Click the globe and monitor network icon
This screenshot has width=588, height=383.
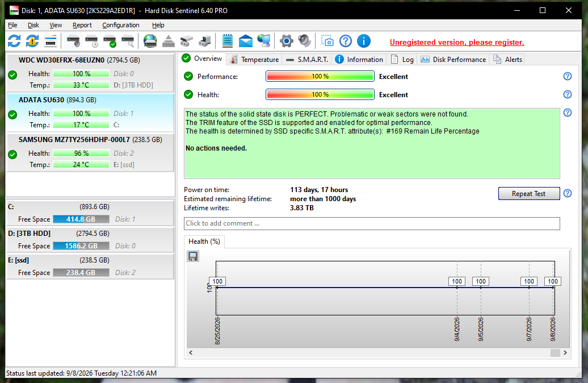click(264, 41)
